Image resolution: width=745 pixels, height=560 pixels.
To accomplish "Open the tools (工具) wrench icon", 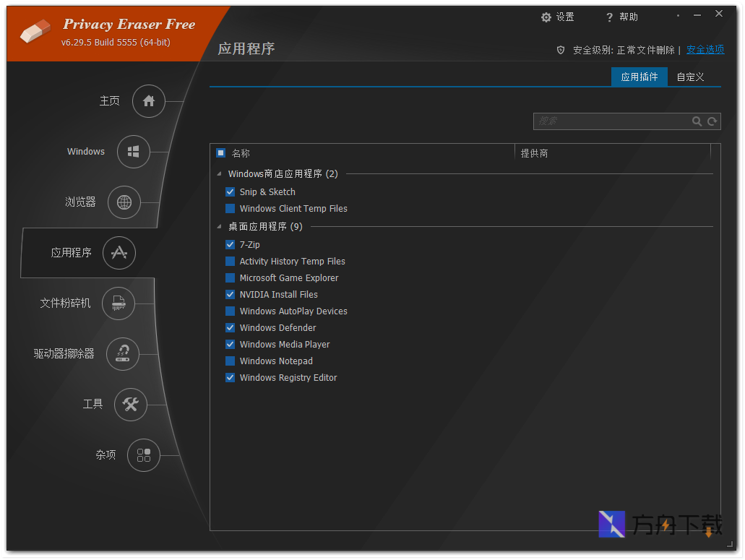I will 131,404.
